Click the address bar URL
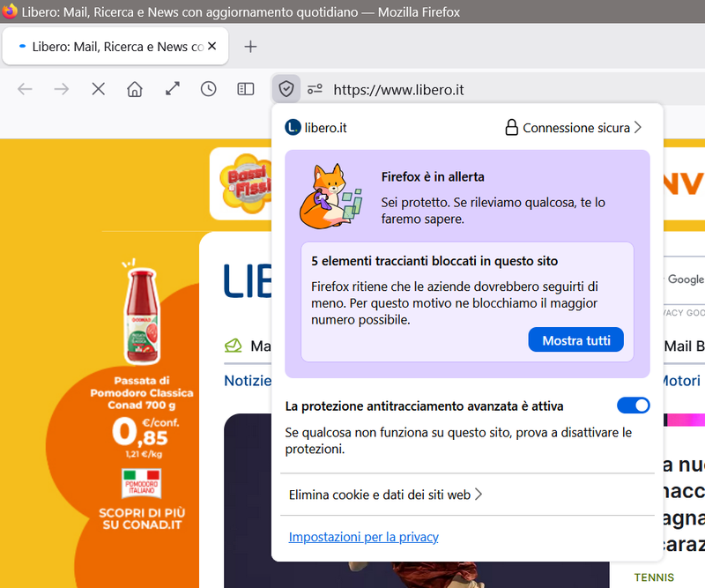 click(x=398, y=90)
